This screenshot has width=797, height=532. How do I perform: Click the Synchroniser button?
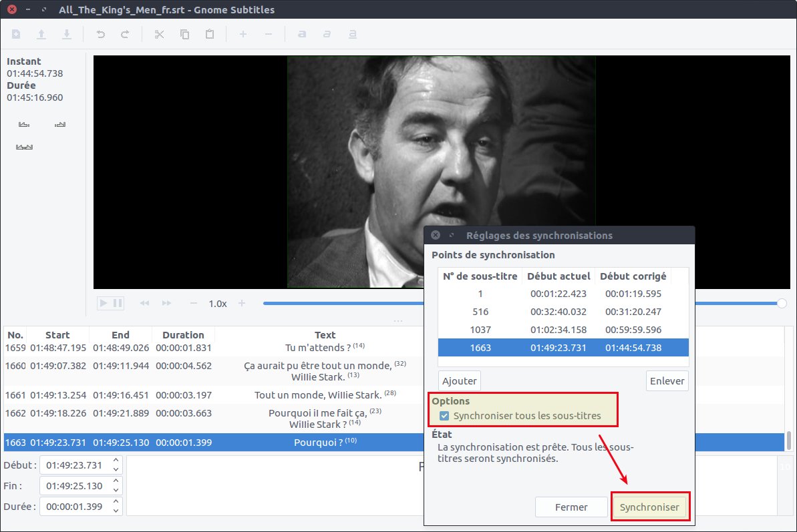coord(649,507)
